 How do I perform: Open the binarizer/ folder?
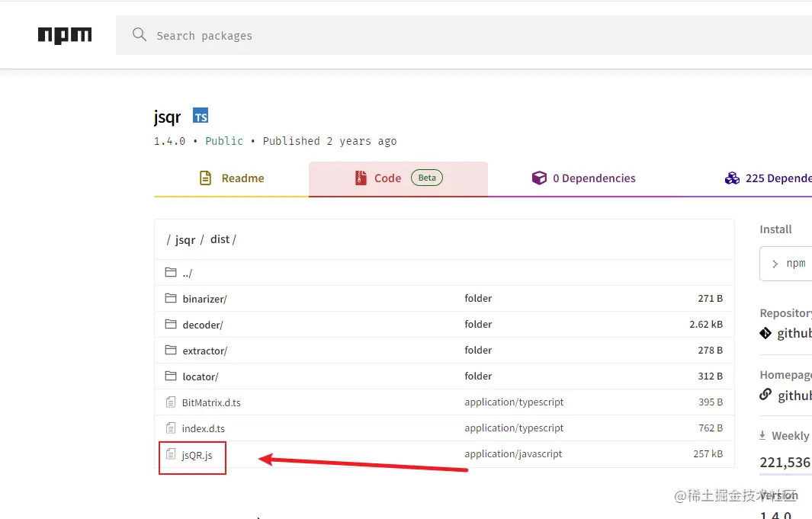(204, 299)
